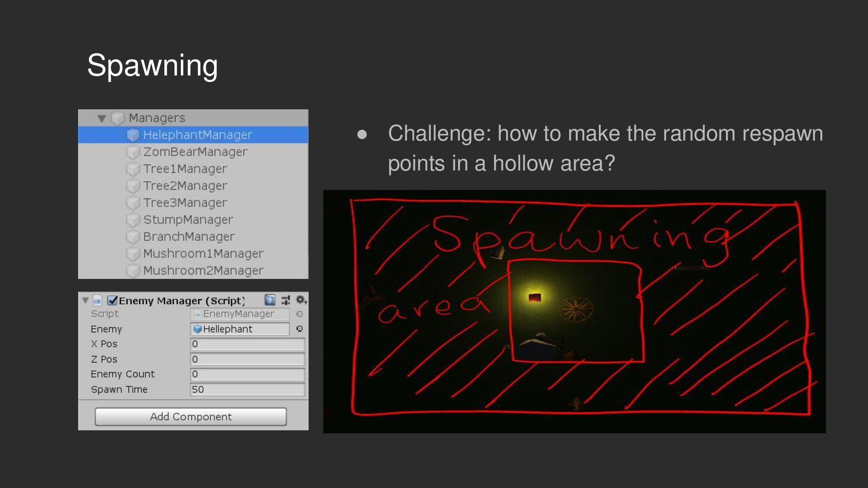The height and width of the screenshot is (488, 868).
Task: Disable the Enemy Manager script checkbox
Action: 112,300
